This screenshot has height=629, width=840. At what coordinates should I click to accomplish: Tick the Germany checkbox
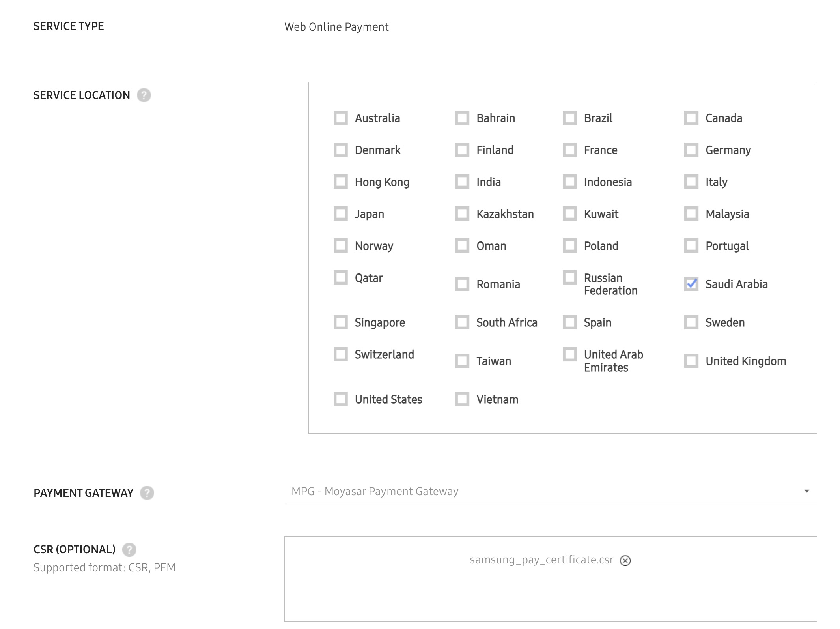pyautogui.click(x=691, y=150)
